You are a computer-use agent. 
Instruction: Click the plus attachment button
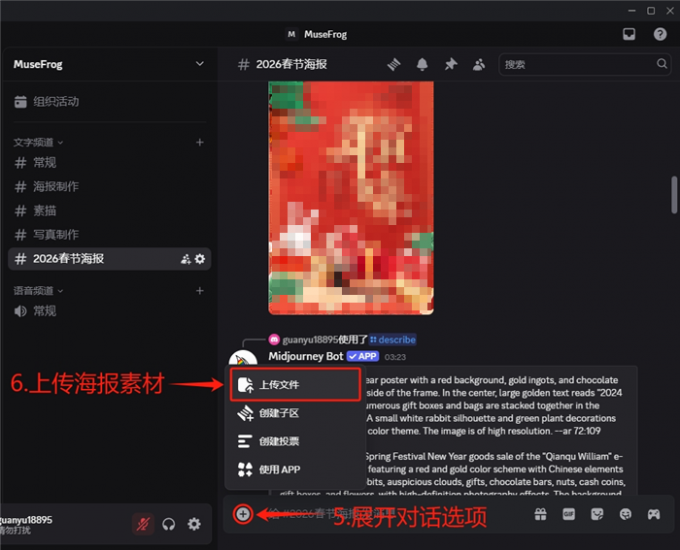(x=243, y=514)
